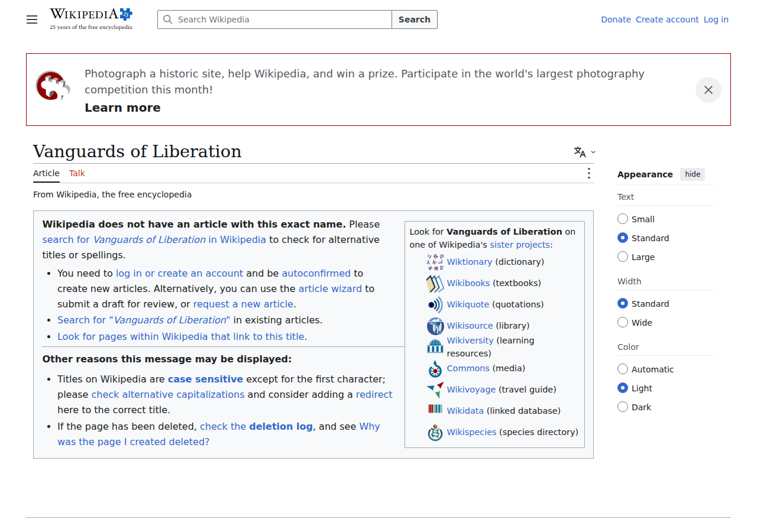757x532 pixels.
Task: Select Light color mode
Action: [623, 388]
